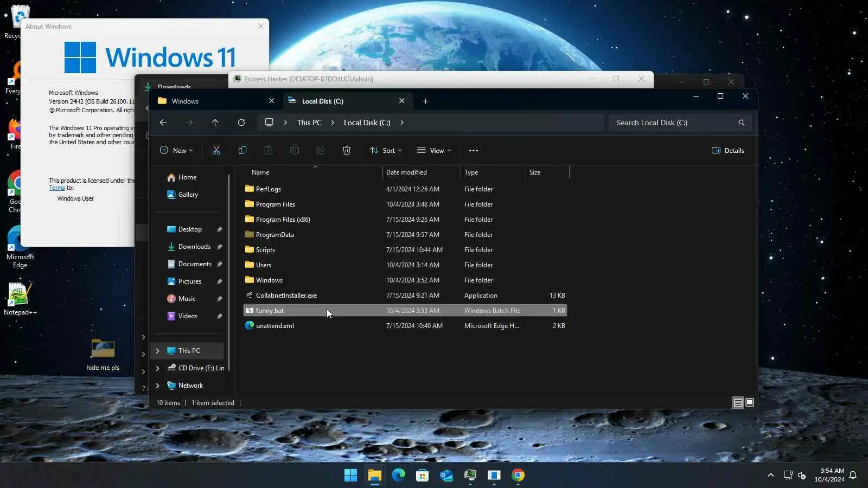Open notifications bell in system tray
Viewport: 868px width, 488px height.
point(853,476)
